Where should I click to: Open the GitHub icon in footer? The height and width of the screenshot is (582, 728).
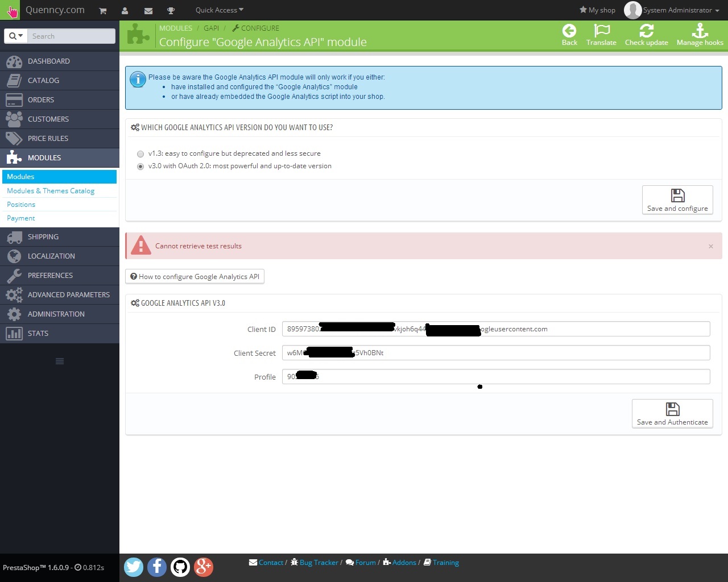(x=180, y=567)
